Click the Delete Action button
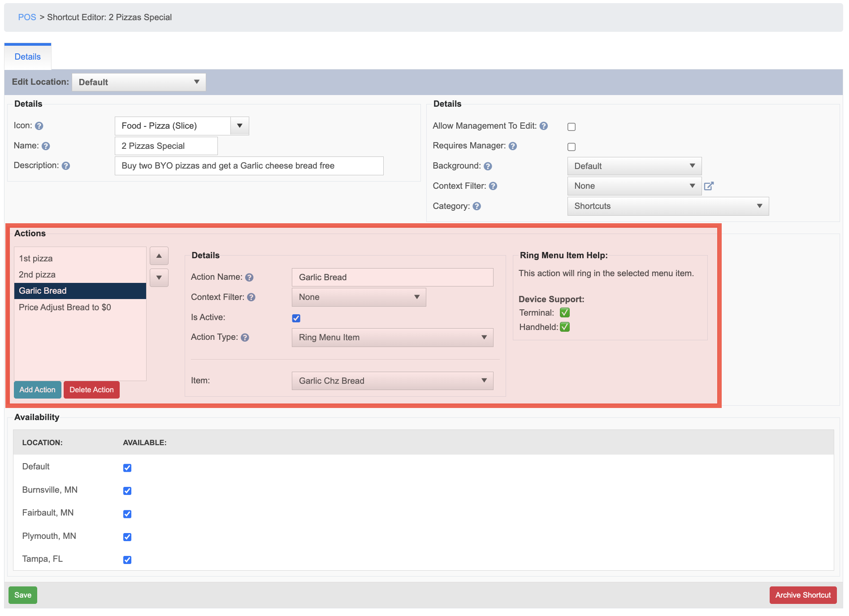 (x=91, y=390)
